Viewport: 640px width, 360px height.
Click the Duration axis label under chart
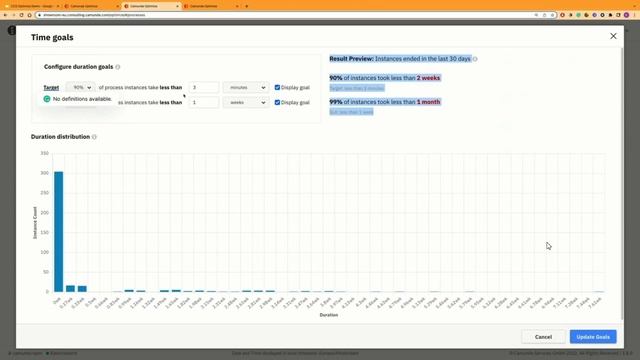[329, 315]
